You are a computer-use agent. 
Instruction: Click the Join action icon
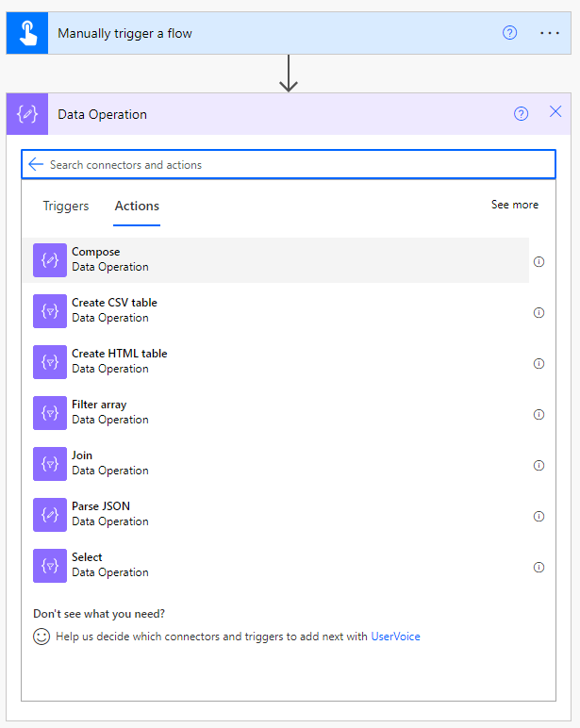[x=50, y=464]
